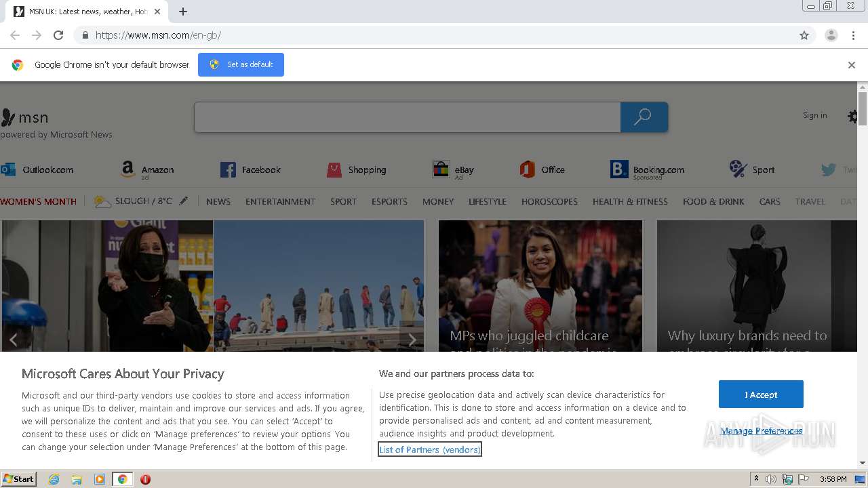Show previous slide in news carousel
The width and height of the screenshot is (868, 488).
(13, 340)
